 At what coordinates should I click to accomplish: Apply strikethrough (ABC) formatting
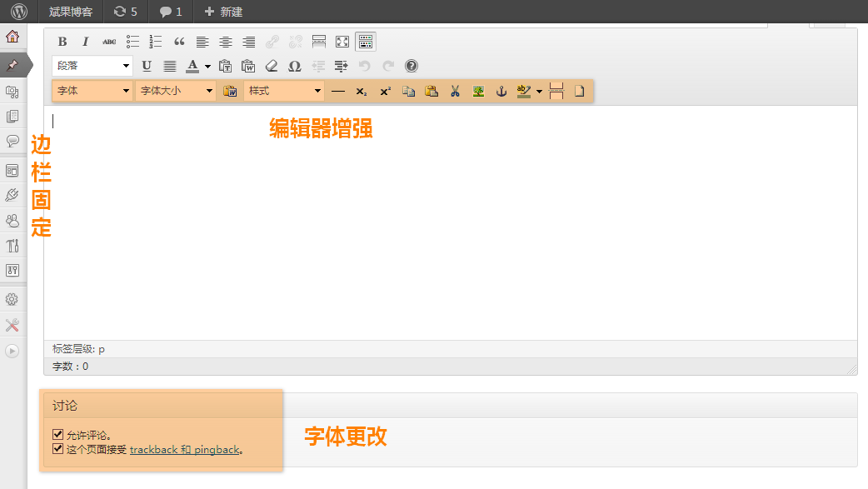point(109,42)
